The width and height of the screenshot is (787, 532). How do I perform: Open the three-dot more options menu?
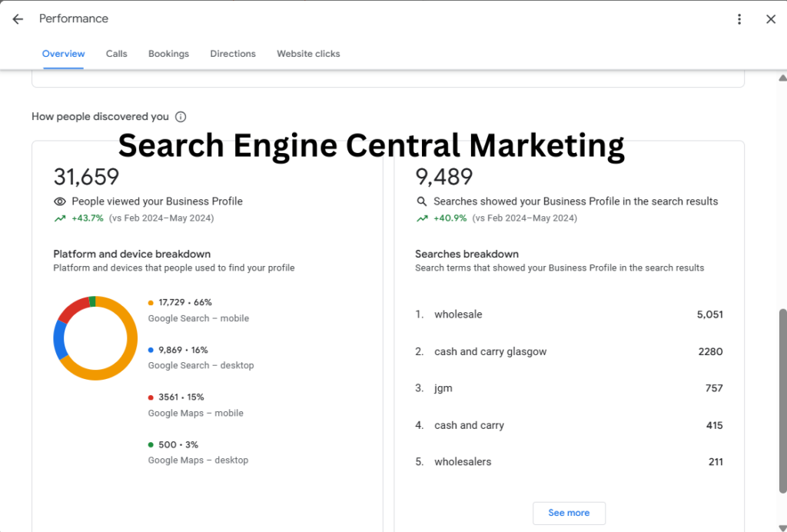[x=739, y=19]
